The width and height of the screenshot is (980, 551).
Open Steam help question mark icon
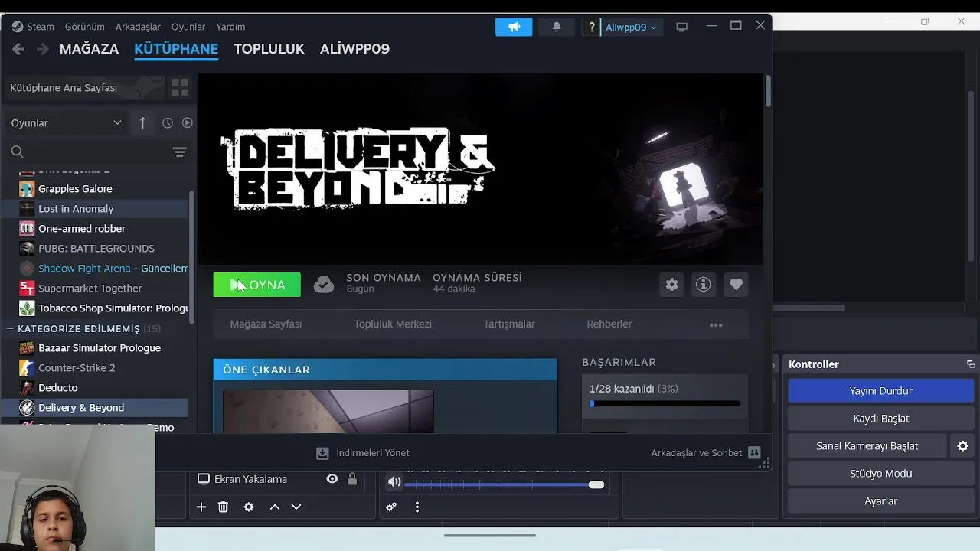click(x=591, y=27)
